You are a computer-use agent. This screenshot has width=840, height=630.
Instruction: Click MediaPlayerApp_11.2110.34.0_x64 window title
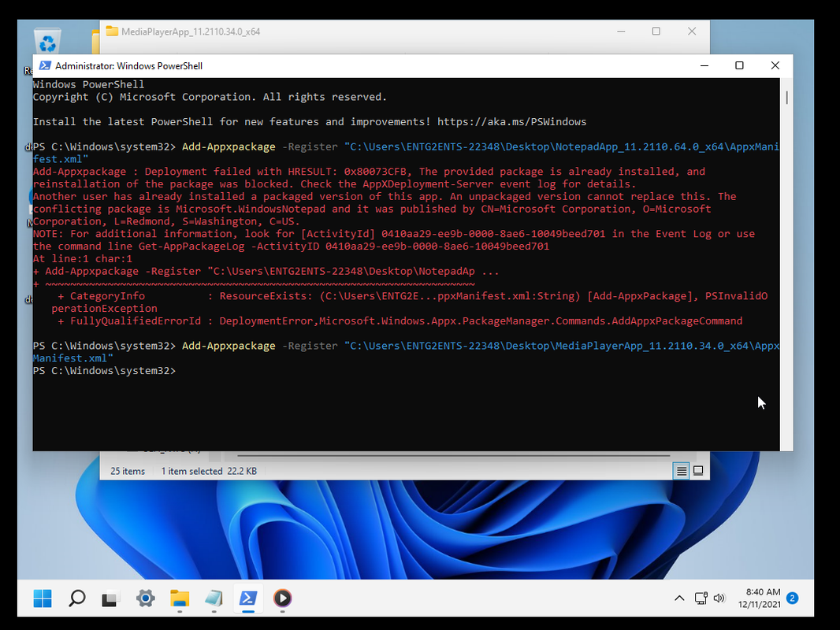pyautogui.click(x=191, y=31)
